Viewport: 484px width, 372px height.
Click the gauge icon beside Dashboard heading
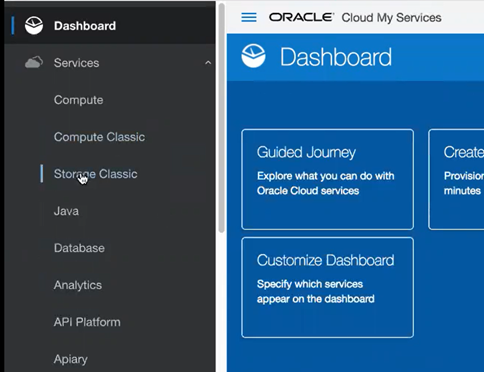coord(253,56)
